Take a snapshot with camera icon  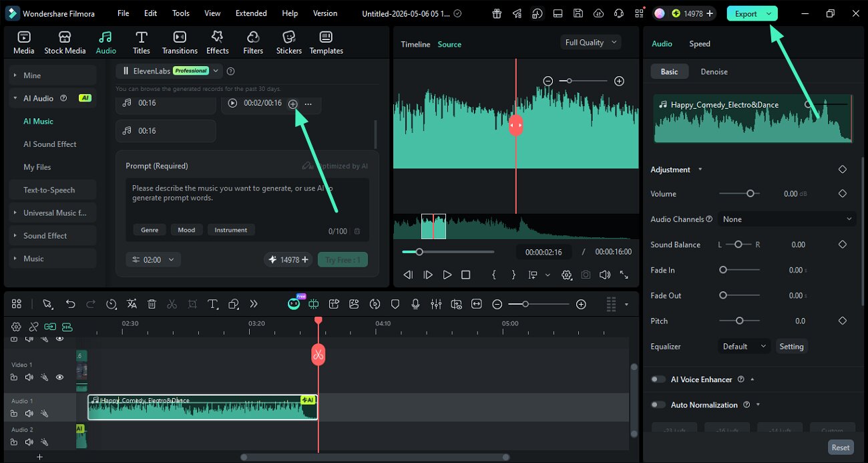586,275
